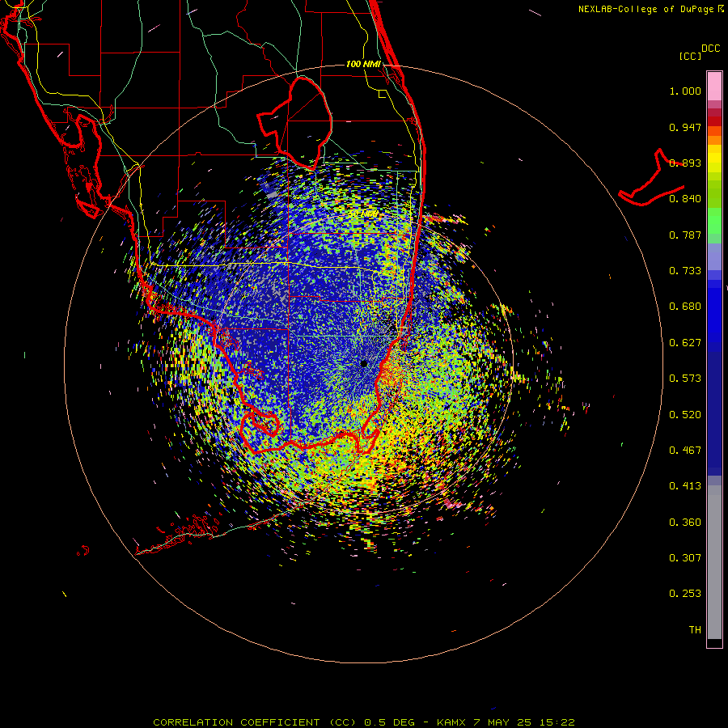The height and width of the screenshot is (728, 728).
Task: Pick the lavender swatch on the color bar
Action: (714, 257)
